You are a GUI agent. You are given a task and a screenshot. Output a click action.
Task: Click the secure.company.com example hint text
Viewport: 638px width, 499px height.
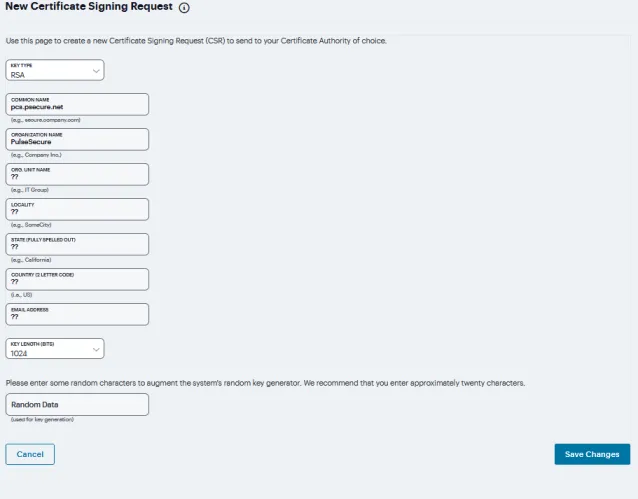[x=46, y=120]
